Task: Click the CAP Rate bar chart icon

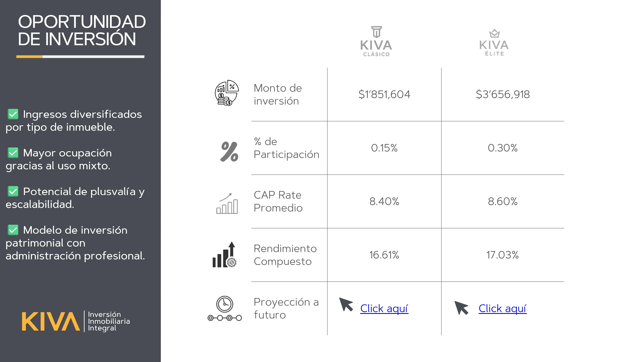Action: (x=227, y=204)
